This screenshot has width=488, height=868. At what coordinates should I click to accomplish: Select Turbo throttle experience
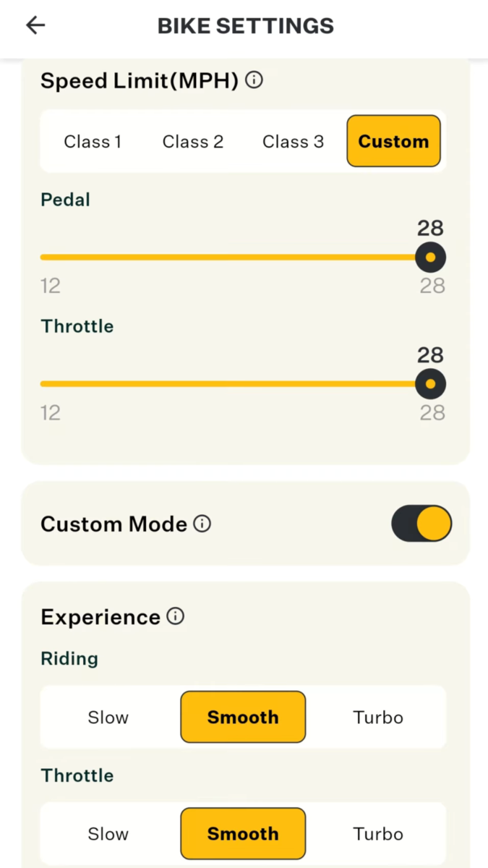pos(378,833)
